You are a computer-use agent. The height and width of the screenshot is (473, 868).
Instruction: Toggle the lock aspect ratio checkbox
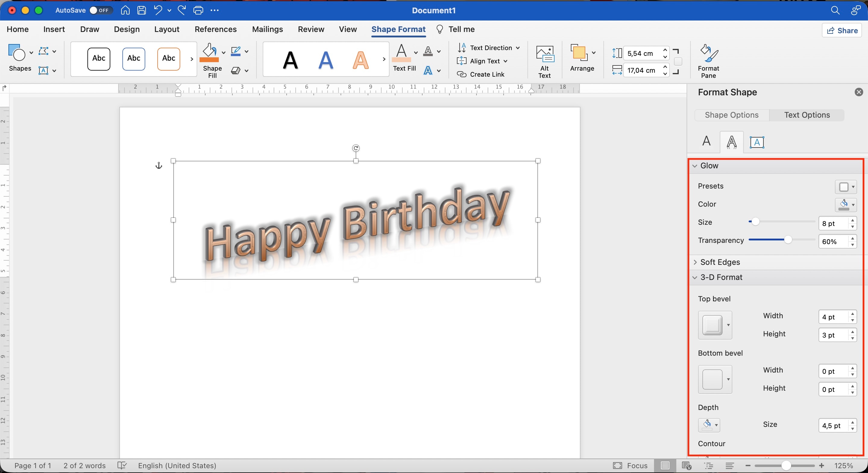click(x=678, y=62)
